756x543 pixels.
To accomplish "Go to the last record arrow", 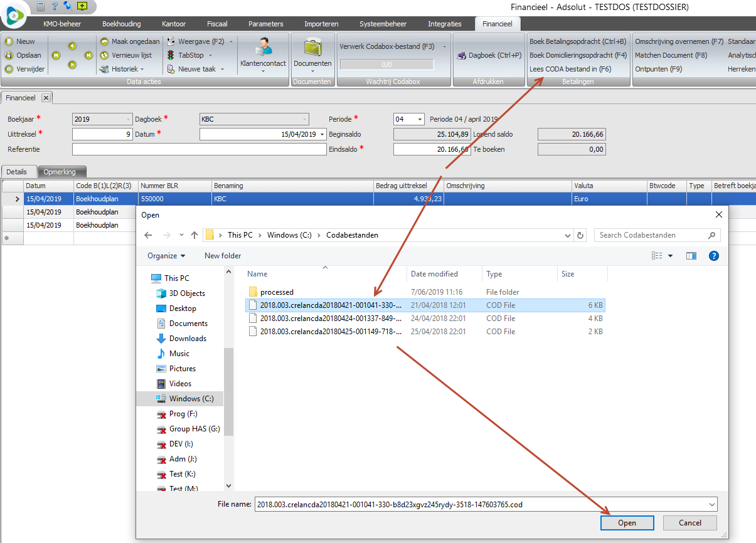I will click(x=88, y=55).
